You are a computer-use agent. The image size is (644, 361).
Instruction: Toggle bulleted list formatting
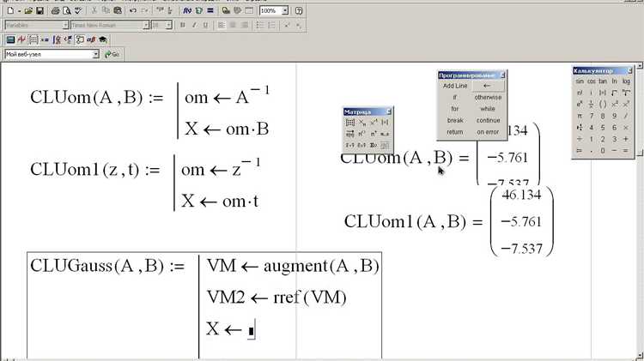tap(259, 25)
